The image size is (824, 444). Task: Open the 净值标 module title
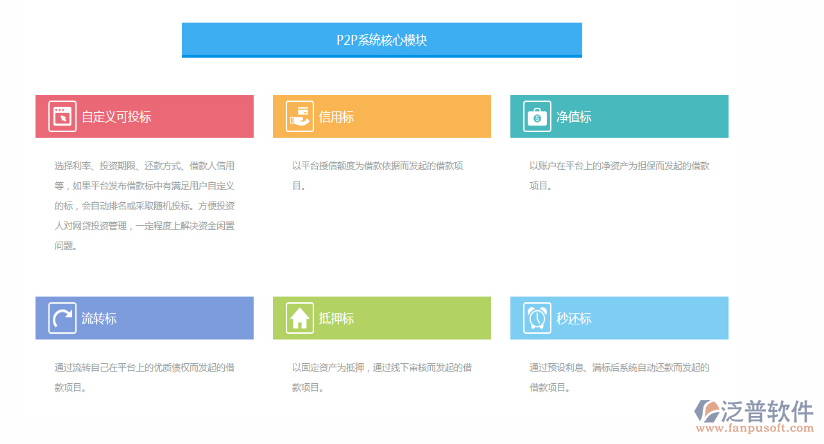pos(573,117)
